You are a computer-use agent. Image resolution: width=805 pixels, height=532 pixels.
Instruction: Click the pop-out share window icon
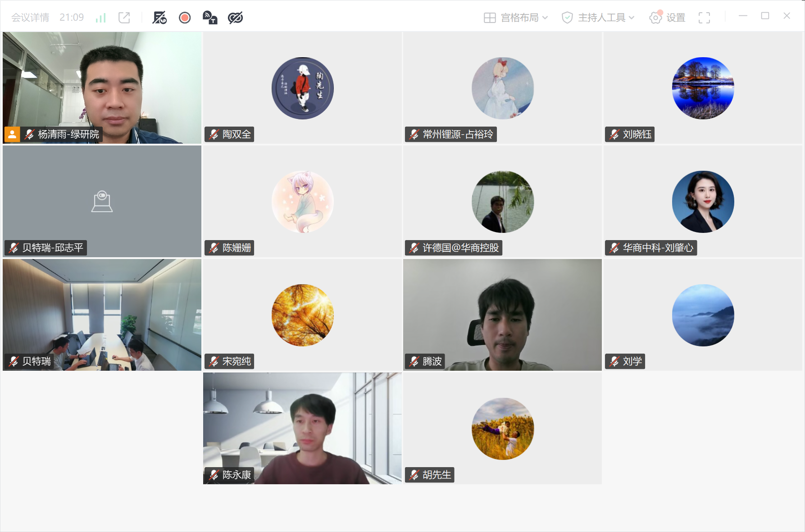[x=124, y=18]
